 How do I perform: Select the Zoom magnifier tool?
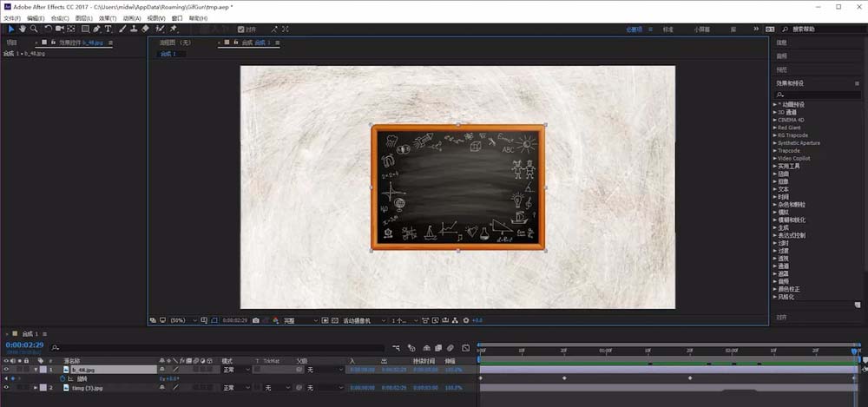tap(34, 29)
